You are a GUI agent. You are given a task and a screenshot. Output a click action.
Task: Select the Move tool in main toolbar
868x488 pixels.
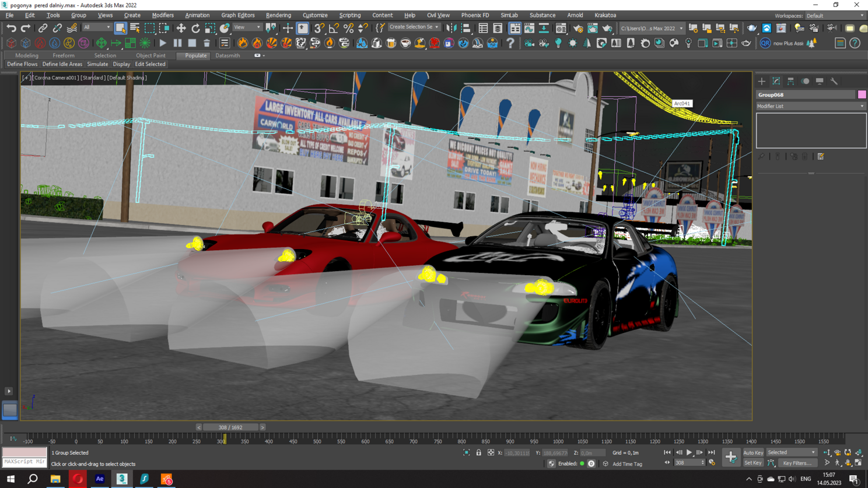coord(181,28)
